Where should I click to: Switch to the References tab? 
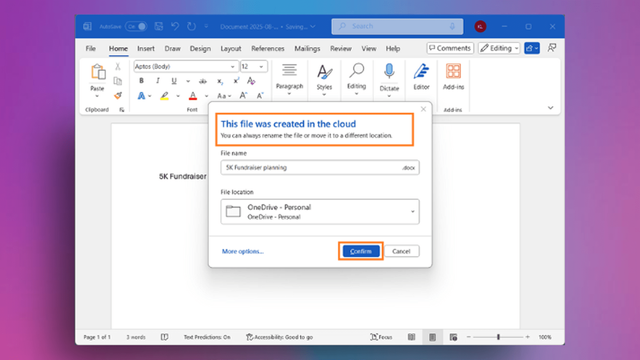click(x=268, y=49)
